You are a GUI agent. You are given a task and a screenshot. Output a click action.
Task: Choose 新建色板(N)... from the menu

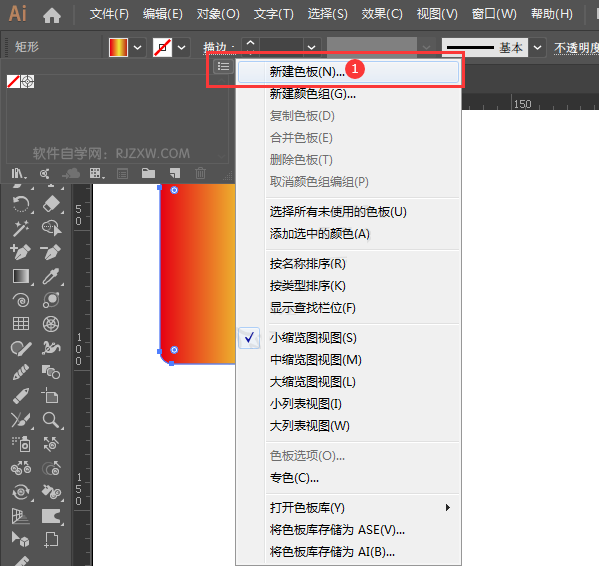pyautogui.click(x=348, y=72)
